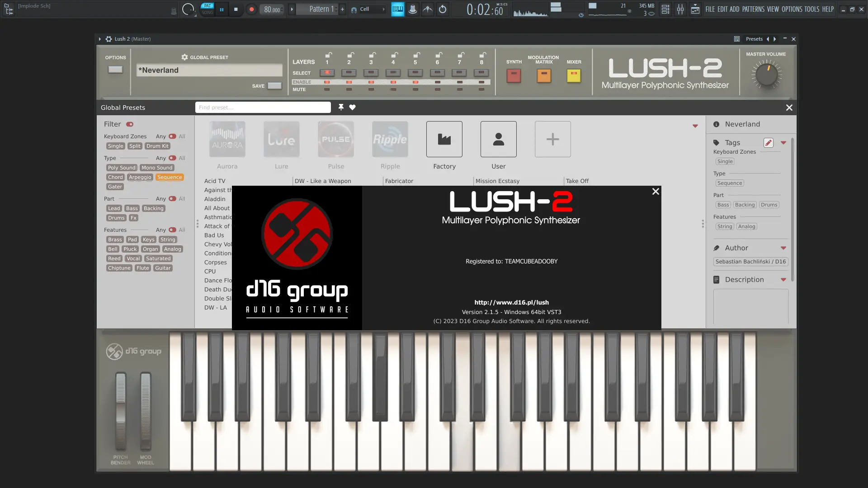This screenshot has width=868, height=488.
Task: Open the Factory presets bank
Action: pos(444,139)
